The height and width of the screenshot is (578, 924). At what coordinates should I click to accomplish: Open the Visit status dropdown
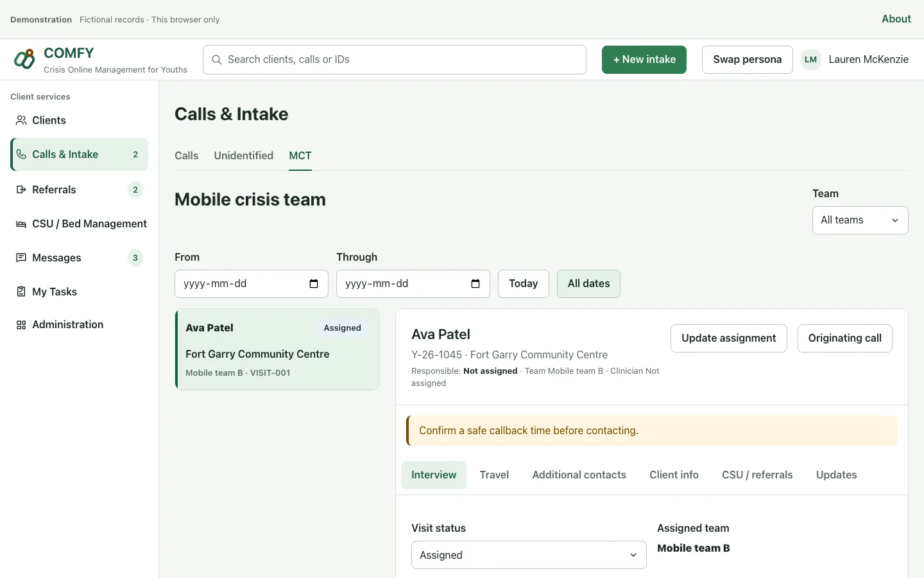pos(529,555)
